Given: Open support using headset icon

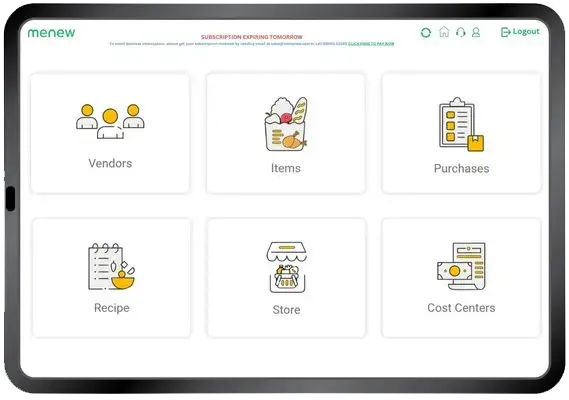Looking at the screenshot, I should (460, 32).
